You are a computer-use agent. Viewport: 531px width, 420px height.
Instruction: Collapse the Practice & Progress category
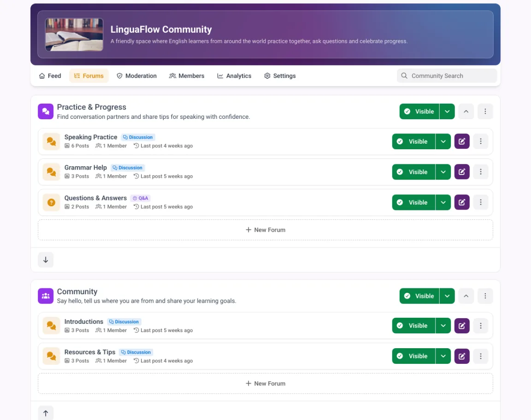point(466,111)
